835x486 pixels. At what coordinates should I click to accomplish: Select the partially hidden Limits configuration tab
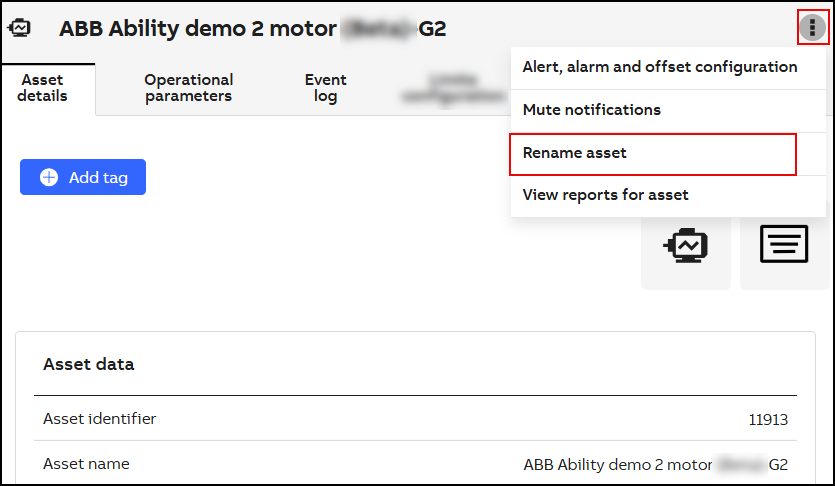[452, 88]
